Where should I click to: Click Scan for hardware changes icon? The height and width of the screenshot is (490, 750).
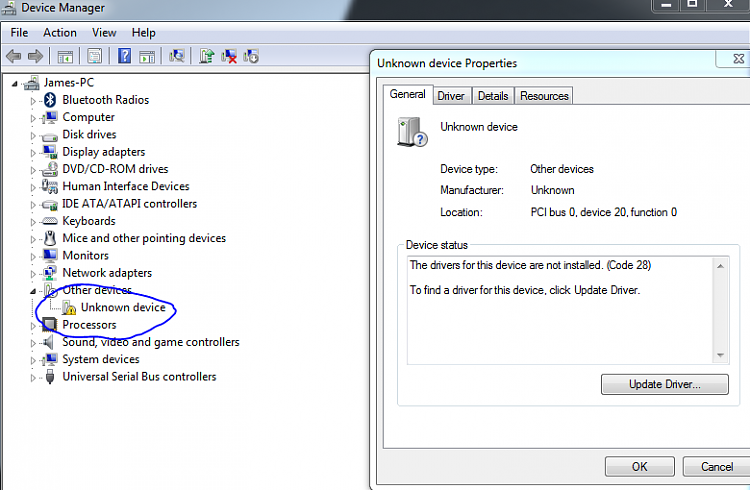coord(176,56)
